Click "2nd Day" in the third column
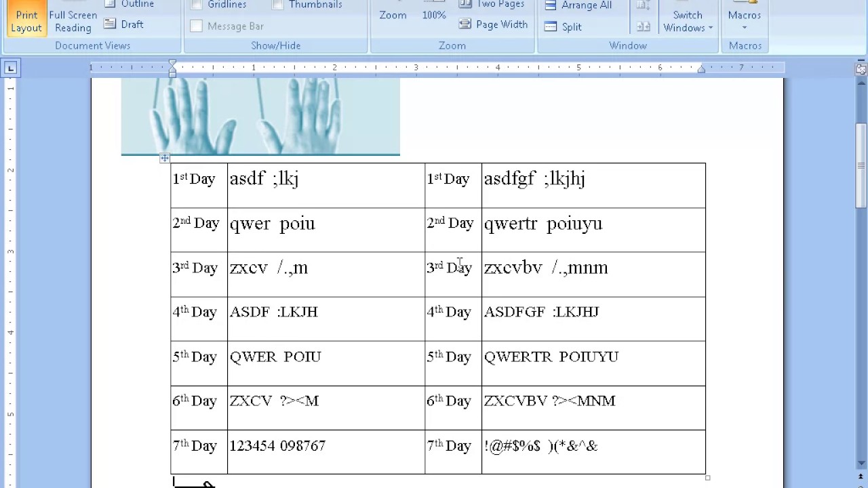 coord(450,223)
